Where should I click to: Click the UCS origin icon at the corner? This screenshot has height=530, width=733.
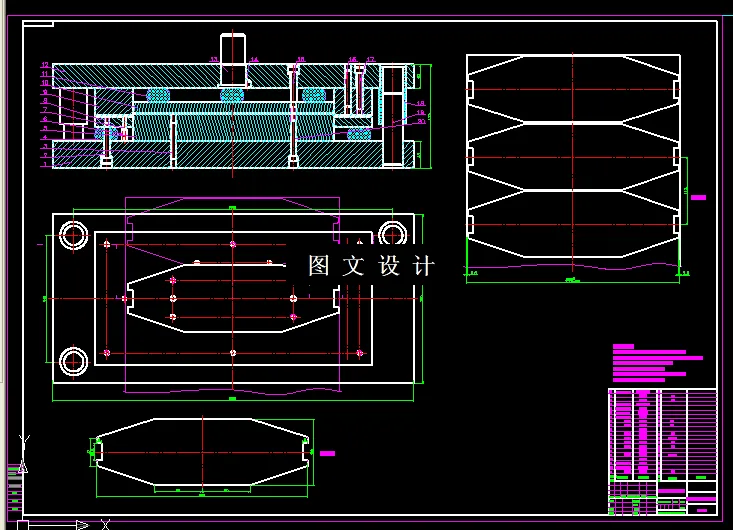point(23,525)
